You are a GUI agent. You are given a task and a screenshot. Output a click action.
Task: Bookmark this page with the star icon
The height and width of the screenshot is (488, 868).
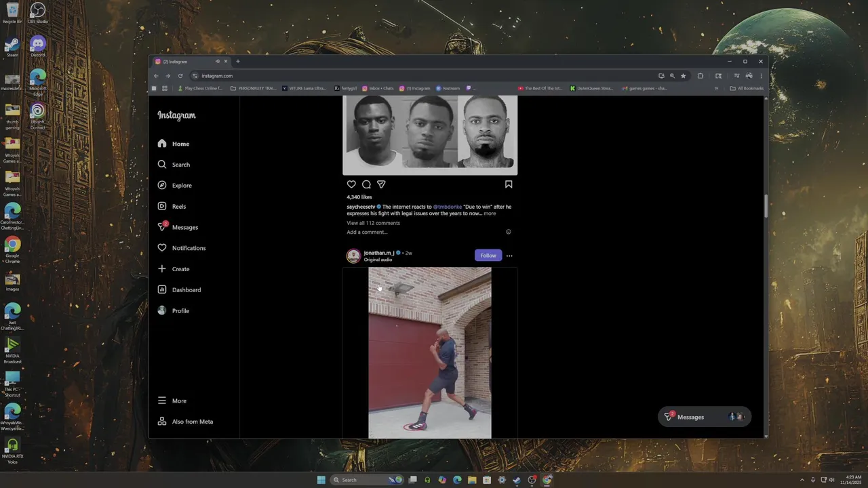coord(684,76)
